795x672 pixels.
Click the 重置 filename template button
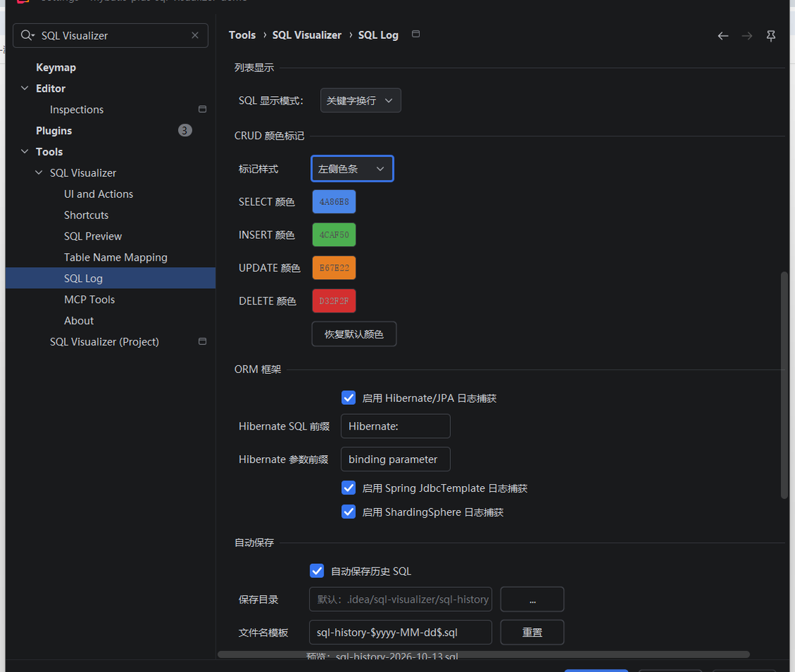pyautogui.click(x=532, y=632)
